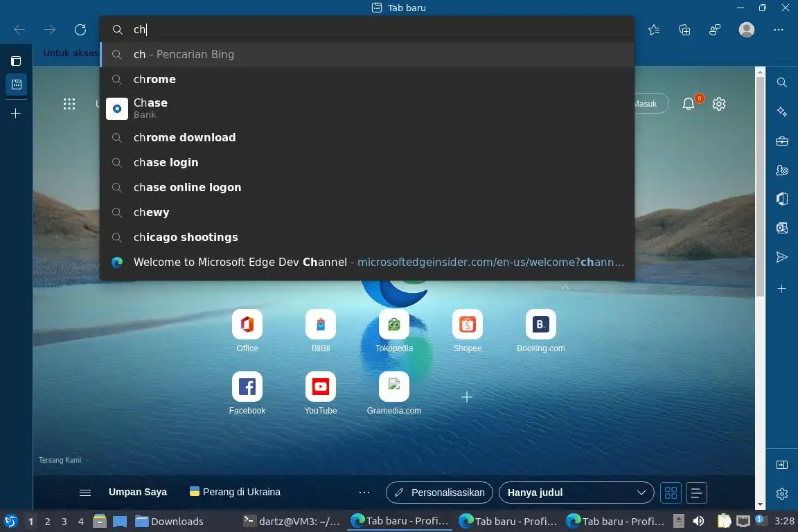Click the page vertical scrollbar
The width and height of the screenshot is (798, 532).
point(760,186)
